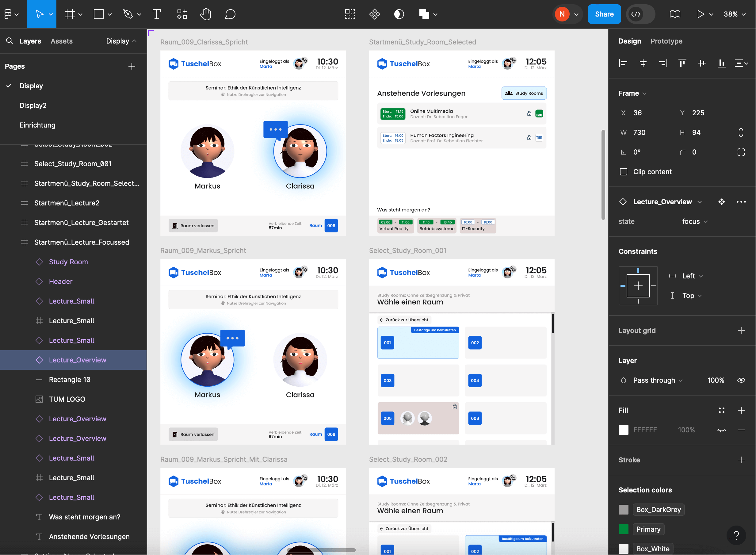Click the Share button
This screenshot has width=756, height=555.
[x=604, y=14]
